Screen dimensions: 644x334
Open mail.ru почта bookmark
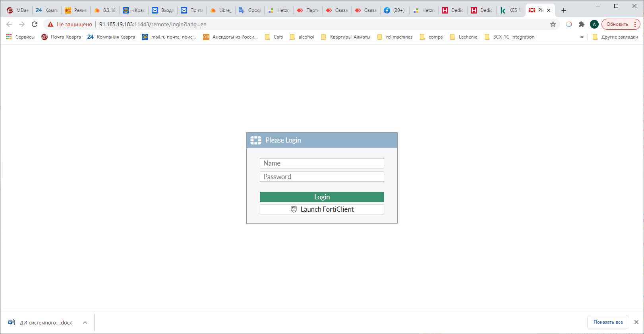point(169,37)
